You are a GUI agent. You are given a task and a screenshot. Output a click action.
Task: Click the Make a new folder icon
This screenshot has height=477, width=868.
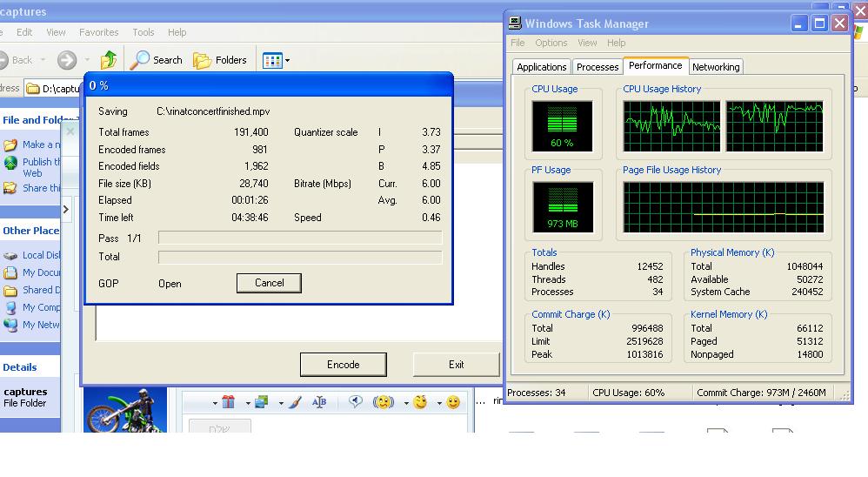[x=10, y=145]
